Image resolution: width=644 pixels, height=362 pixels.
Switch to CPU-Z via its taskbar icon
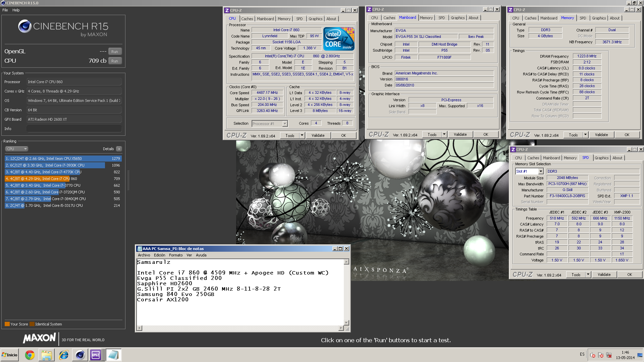tap(96, 355)
